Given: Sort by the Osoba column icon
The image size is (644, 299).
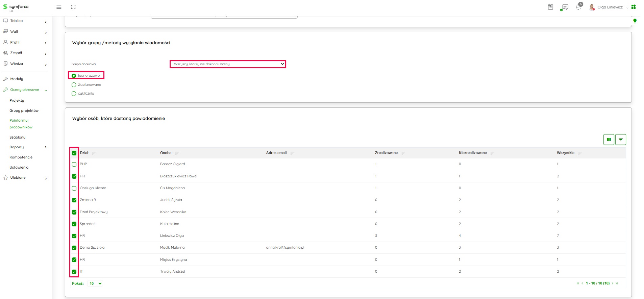Looking at the screenshot, I should point(177,153).
